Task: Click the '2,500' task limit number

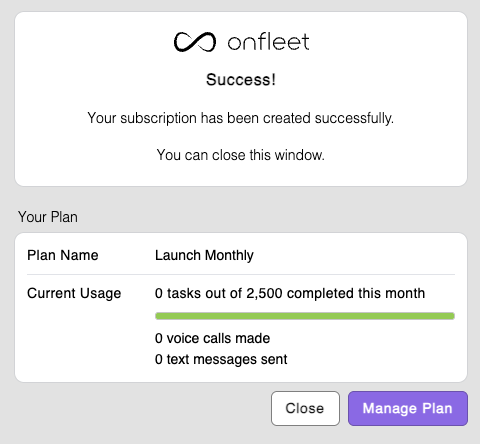Action: coord(264,293)
